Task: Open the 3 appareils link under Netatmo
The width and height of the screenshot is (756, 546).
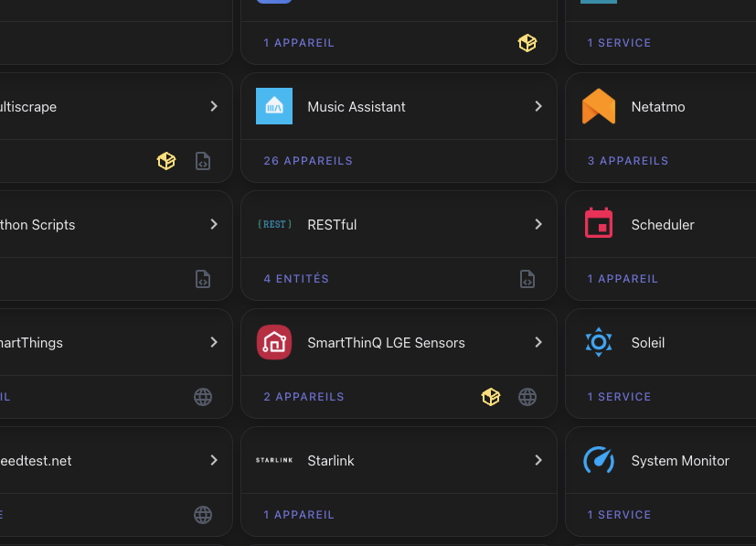Action: pyautogui.click(x=627, y=161)
